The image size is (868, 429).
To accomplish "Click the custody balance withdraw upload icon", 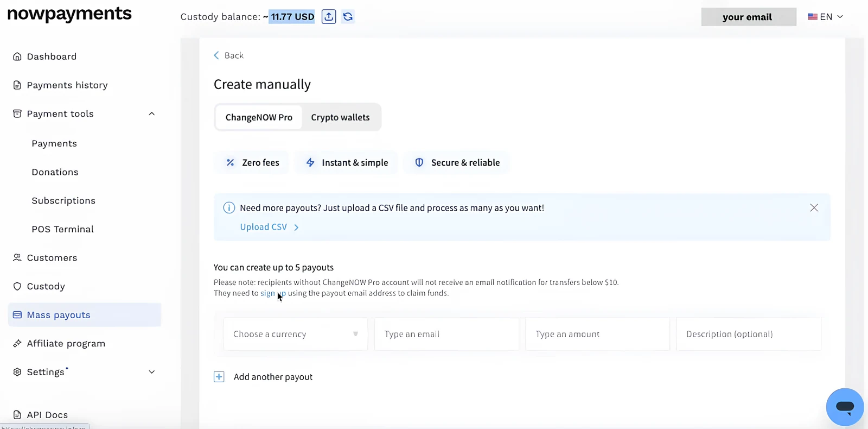I will (329, 17).
